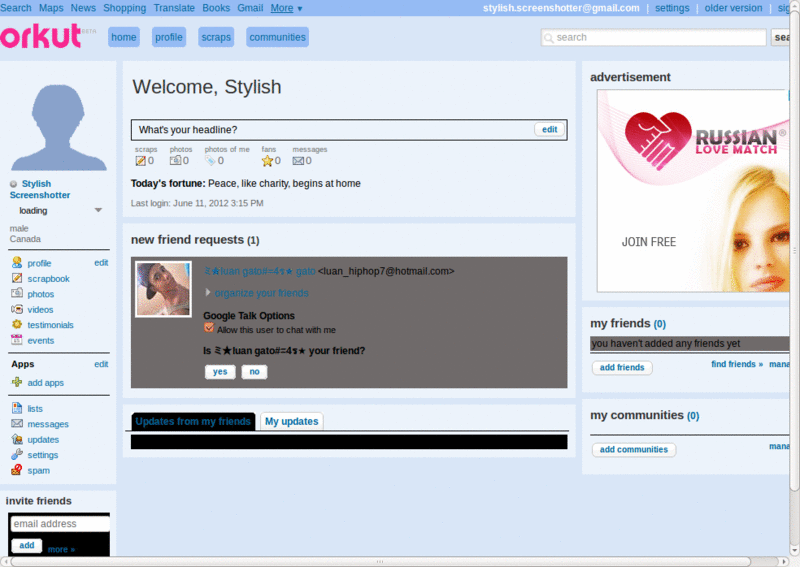Image resolution: width=800 pixels, height=567 pixels.
Task: Click the edit link next to Apps
Action: (x=101, y=364)
